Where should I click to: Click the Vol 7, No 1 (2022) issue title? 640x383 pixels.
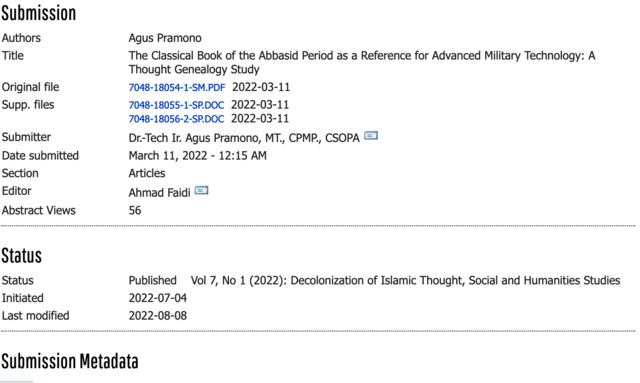(405, 281)
